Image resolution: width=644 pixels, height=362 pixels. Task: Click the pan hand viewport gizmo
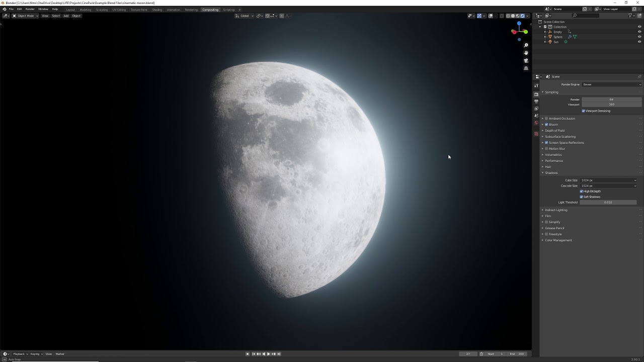pos(526,53)
